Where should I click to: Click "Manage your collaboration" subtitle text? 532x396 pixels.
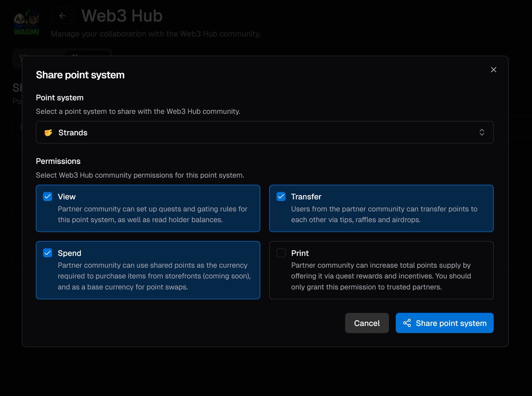click(156, 34)
